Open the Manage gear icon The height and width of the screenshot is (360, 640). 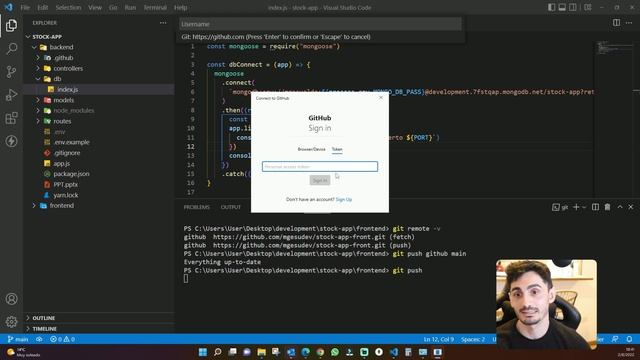[x=11, y=322]
